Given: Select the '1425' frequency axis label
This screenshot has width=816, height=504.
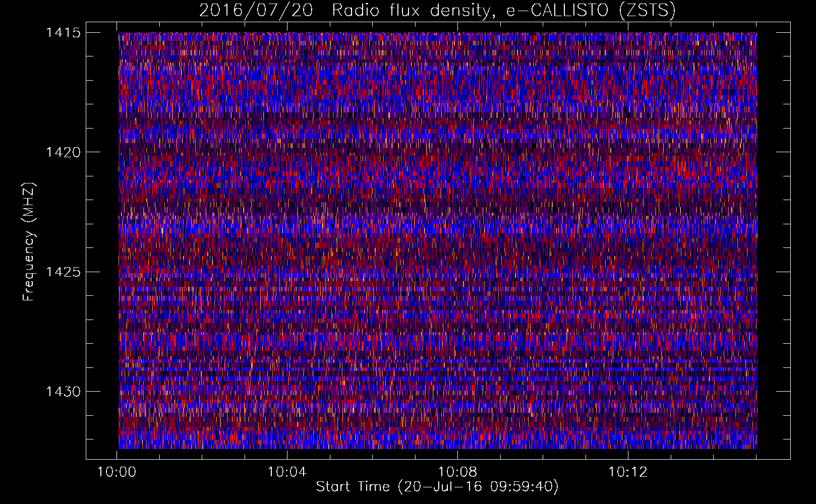Looking at the screenshot, I should [x=63, y=272].
